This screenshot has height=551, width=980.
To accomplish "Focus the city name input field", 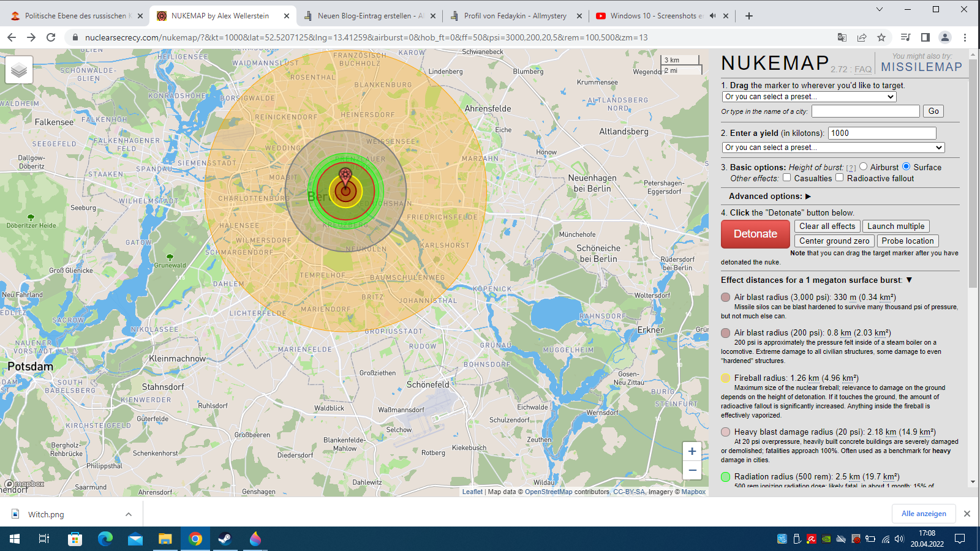I will (865, 111).
